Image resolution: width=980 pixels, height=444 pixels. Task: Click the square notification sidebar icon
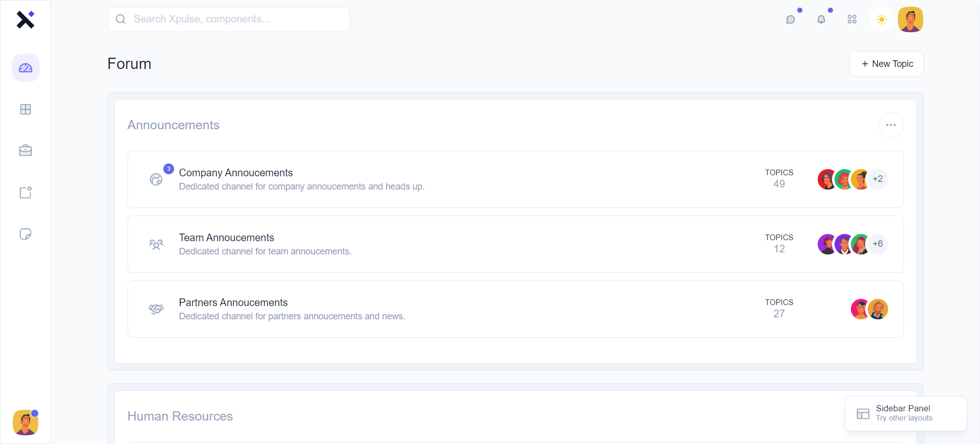click(26, 193)
